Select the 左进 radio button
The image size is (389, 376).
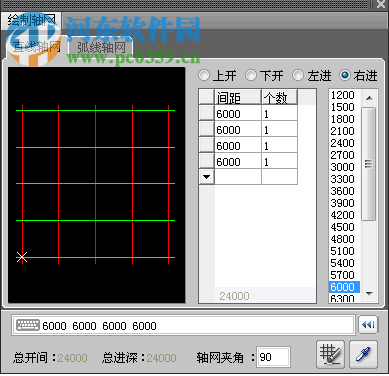coord(298,75)
